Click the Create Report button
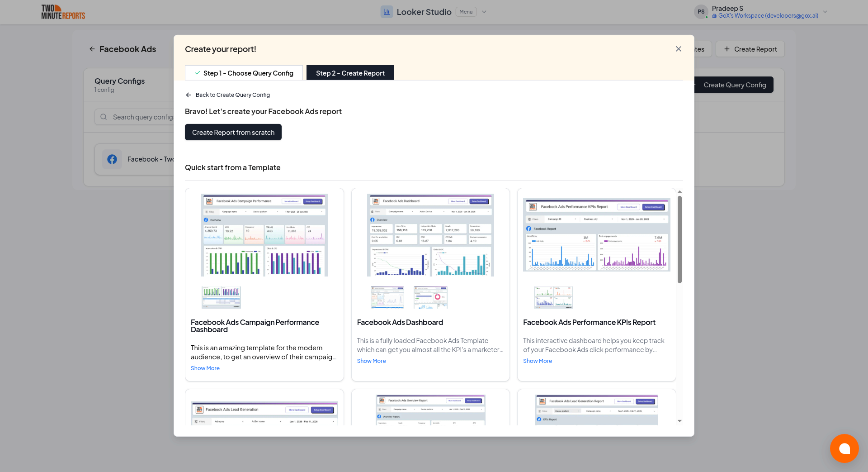Screen dimensions: 868x472 750,49
